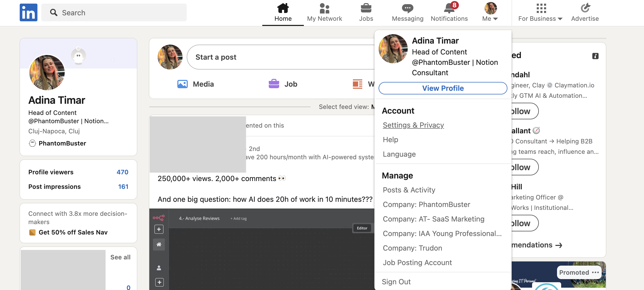644x290 pixels.
Task: Click the user icon in video sidebar
Action: coord(159,268)
